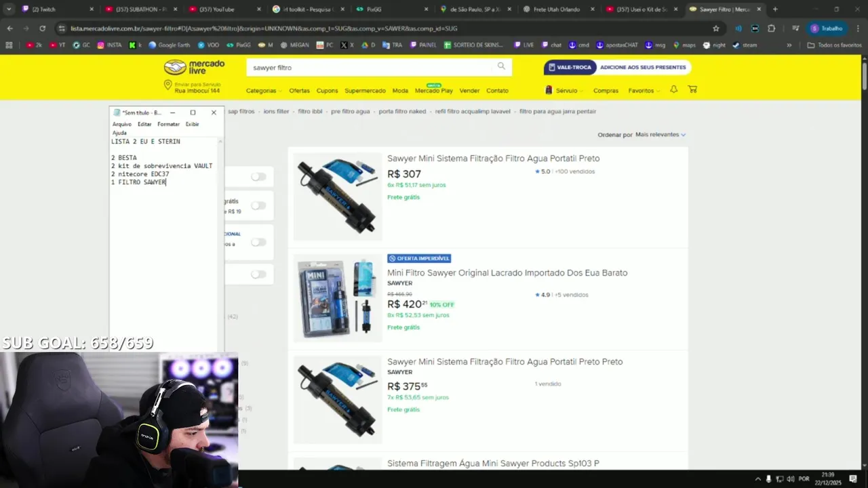Open the Sérvulo account dropdown

565,90
